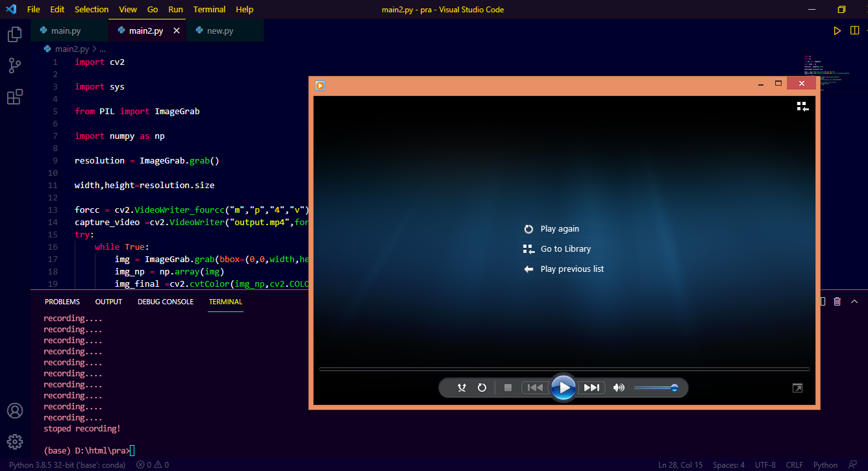Choose Go to Library option

coord(566,248)
